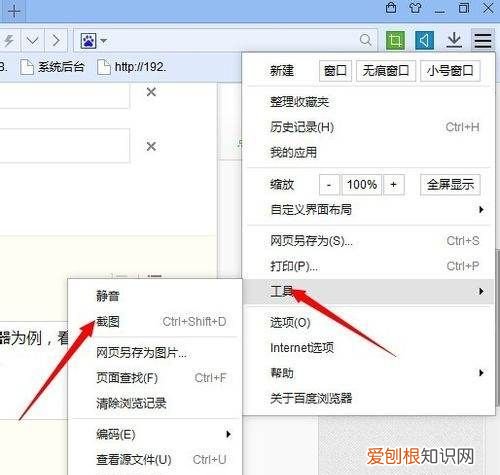Increase zoom with plus button
The width and height of the screenshot is (500, 475).
pos(394,184)
